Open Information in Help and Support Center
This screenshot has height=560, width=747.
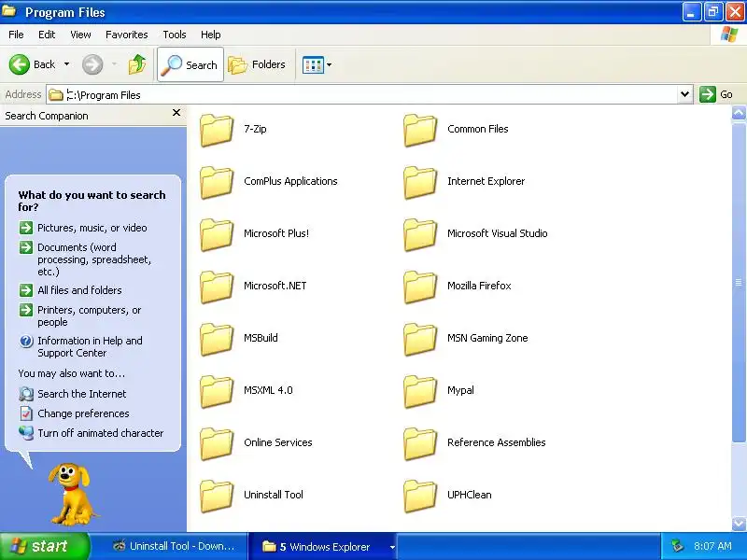click(80, 346)
